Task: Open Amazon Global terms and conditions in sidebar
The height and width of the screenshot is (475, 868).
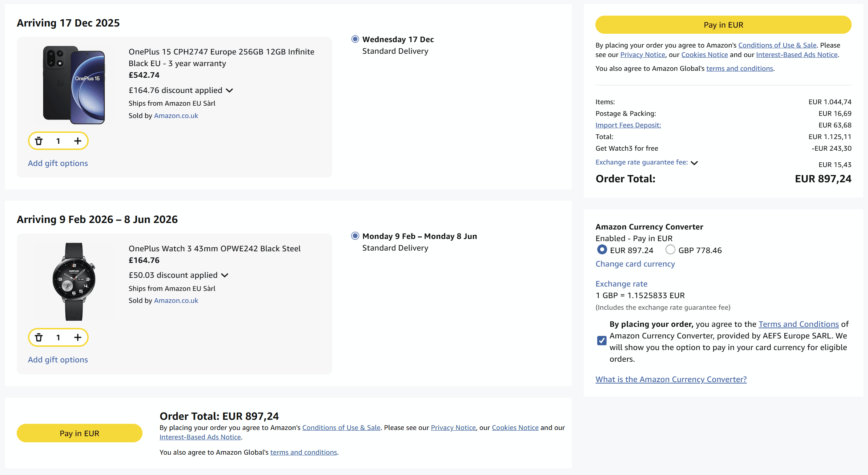Action: 740,69
